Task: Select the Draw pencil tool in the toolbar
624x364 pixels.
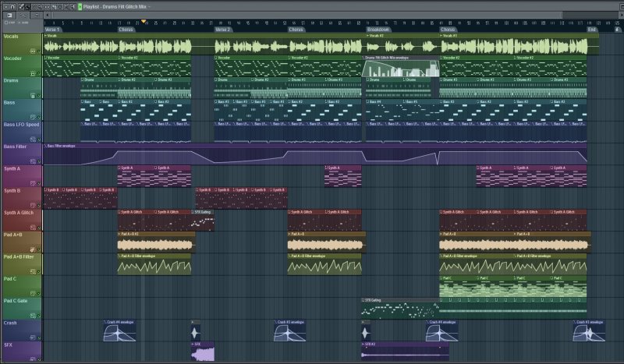Action: pos(20,6)
